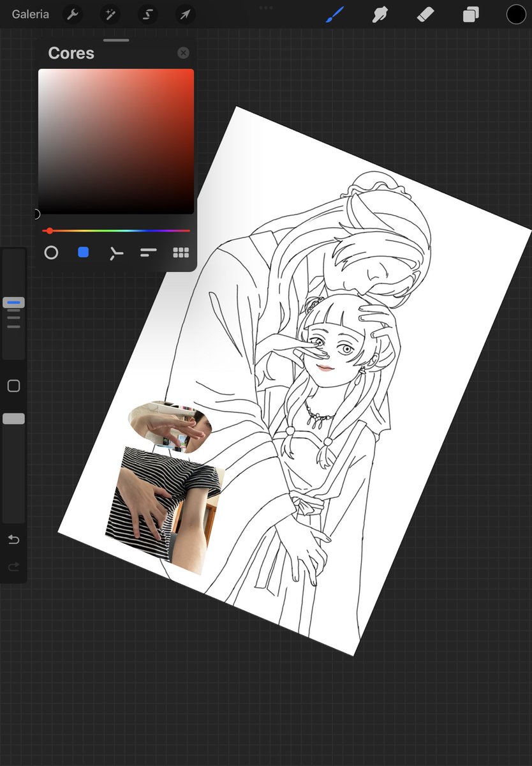Select the Brush tool

pos(335,14)
